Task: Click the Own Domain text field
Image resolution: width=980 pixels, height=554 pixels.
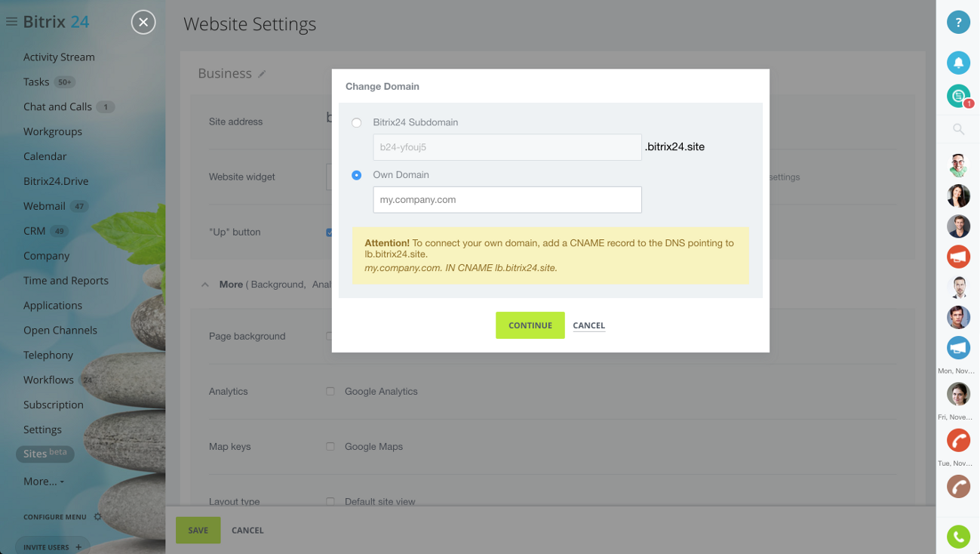Action: coord(507,200)
